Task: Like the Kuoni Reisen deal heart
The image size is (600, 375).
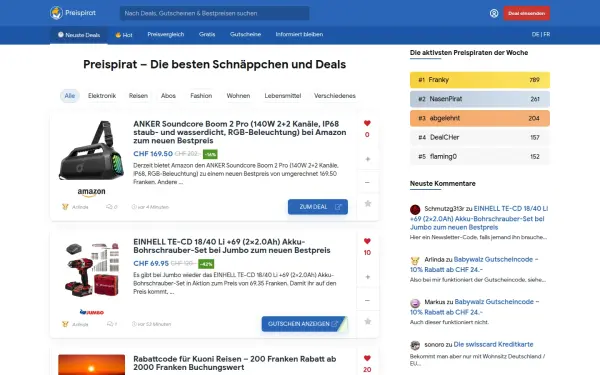Action: [x=367, y=358]
